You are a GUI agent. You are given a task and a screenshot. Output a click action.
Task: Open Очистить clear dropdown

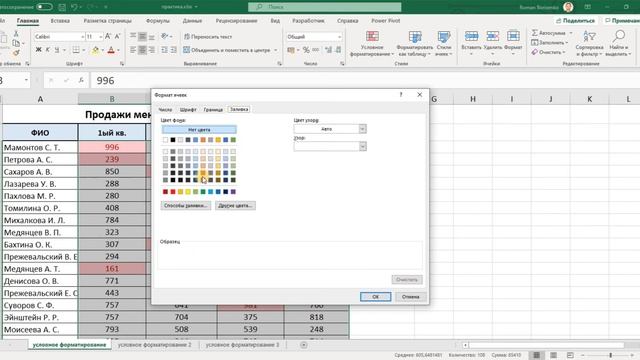click(548, 52)
